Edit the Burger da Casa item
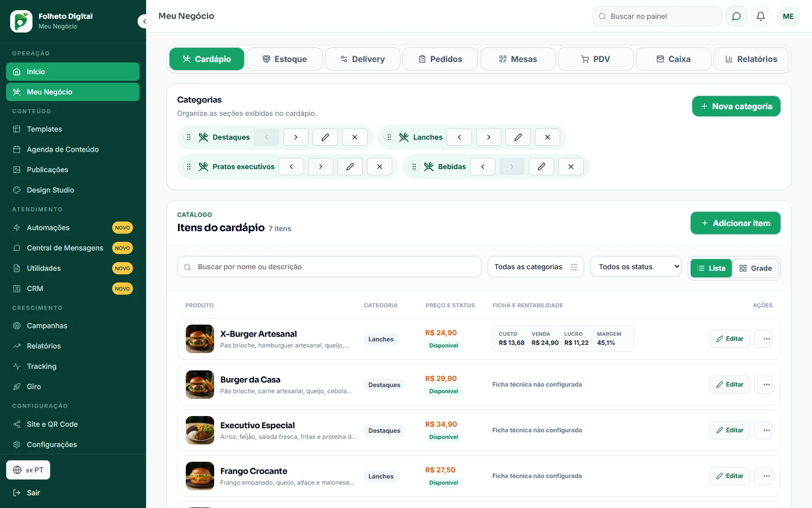812x508 pixels. [730, 385]
